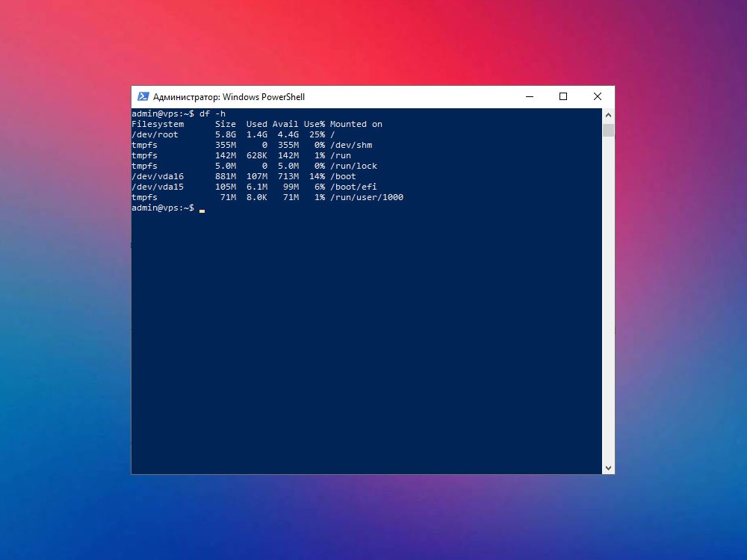Click the '/run/lock' mount point
Viewport: 747px width, 560px height.
tap(353, 167)
